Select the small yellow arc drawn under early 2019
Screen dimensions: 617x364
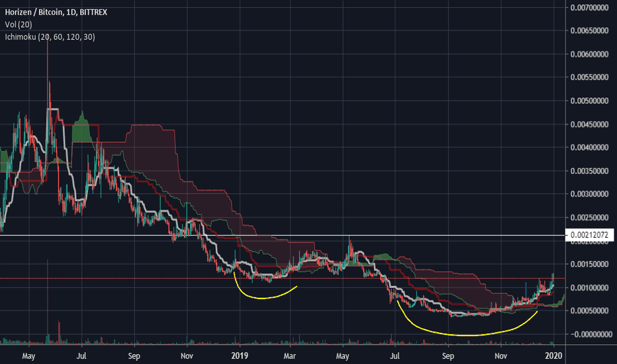pos(261,298)
